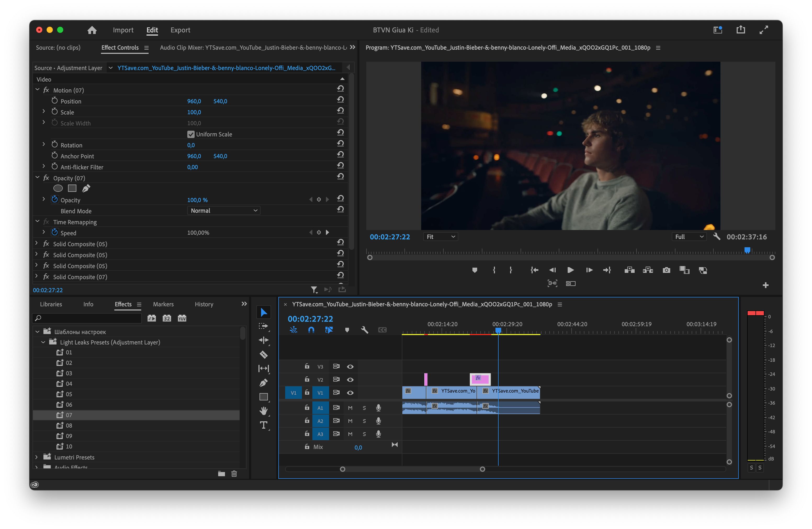Hide track V3 with eye icon
Screen dimensions: 812x529
(350, 366)
